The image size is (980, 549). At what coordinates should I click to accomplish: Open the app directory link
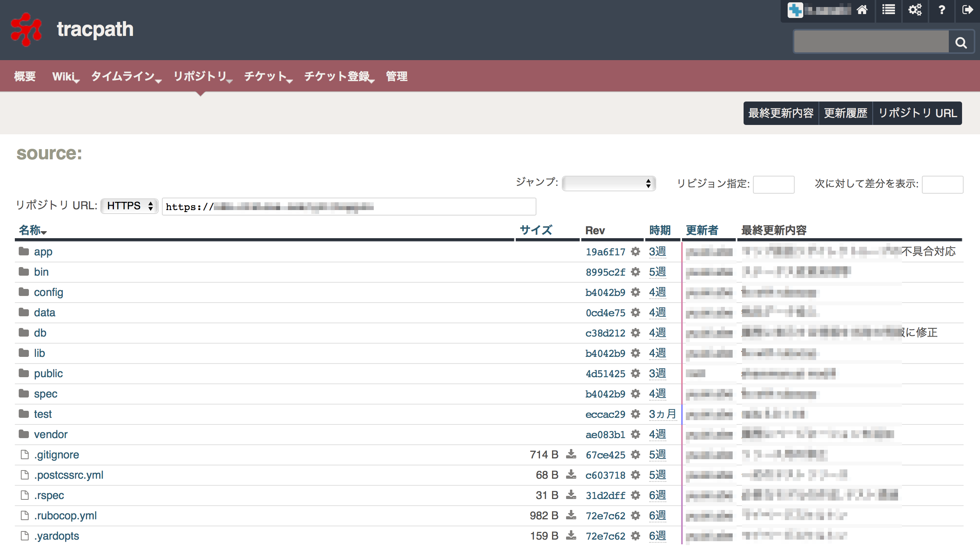tap(43, 252)
